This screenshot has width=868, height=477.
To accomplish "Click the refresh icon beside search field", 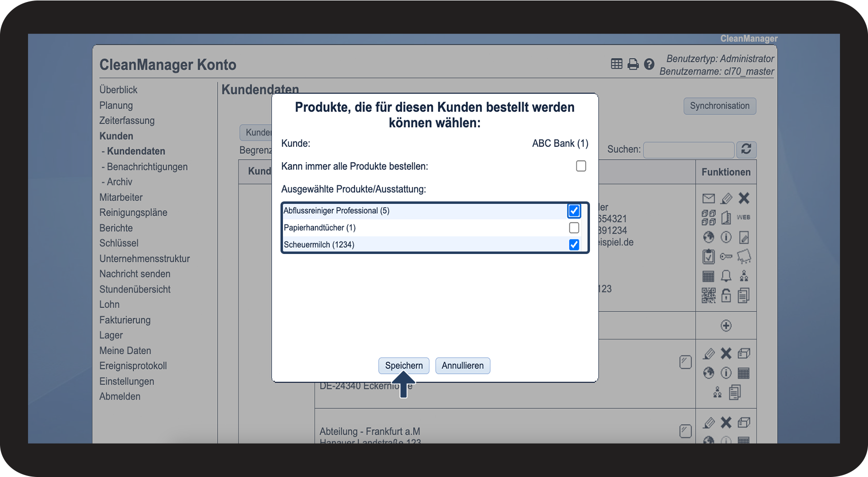I will 746,149.
